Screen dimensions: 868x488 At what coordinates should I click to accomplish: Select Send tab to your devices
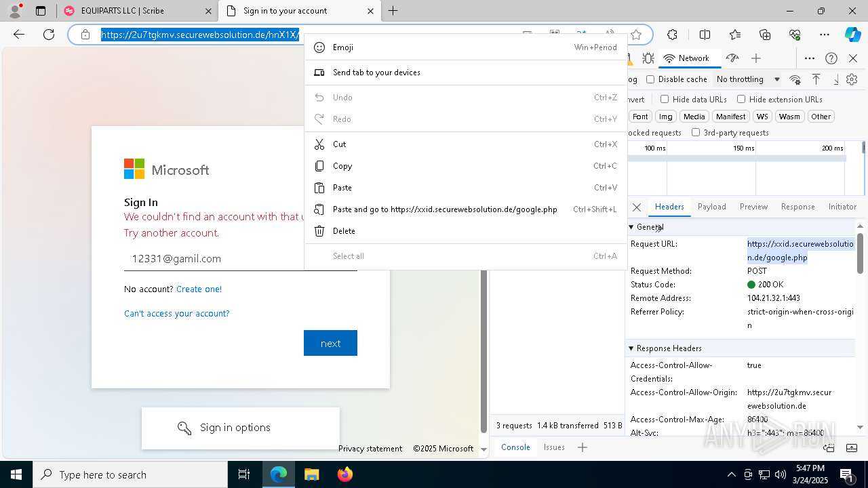pos(465,73)
